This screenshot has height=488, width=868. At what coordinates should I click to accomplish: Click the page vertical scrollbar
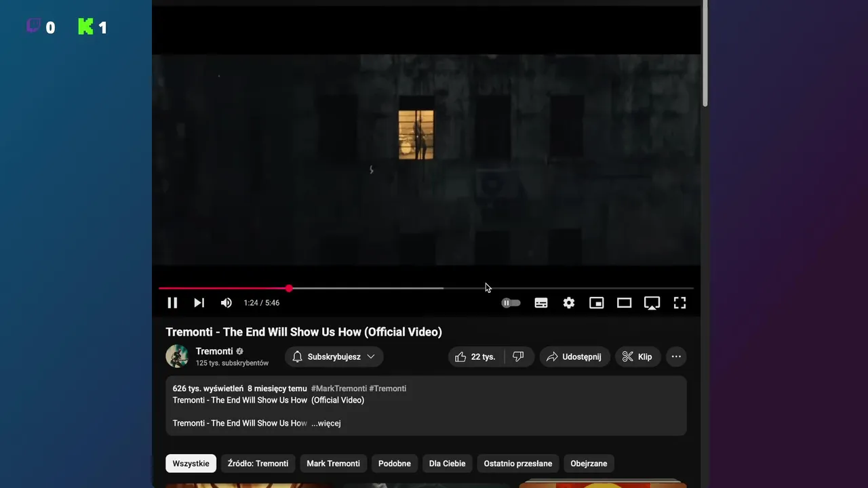pos(705,53)
